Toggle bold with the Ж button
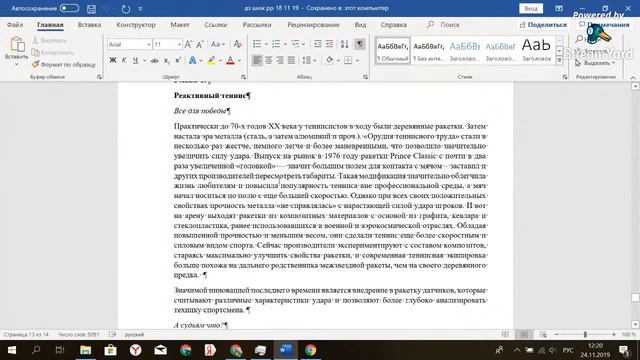 tap(113, 60)
